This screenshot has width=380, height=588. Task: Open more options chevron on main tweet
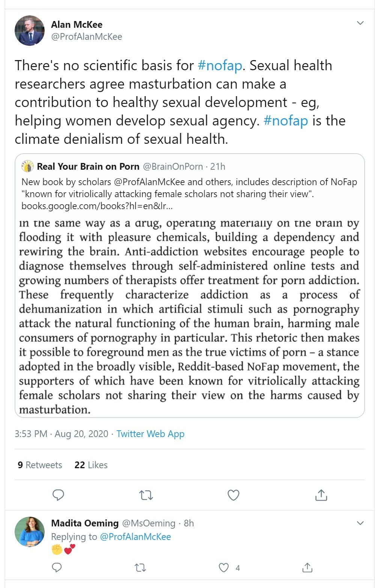(x=360, y=23)
